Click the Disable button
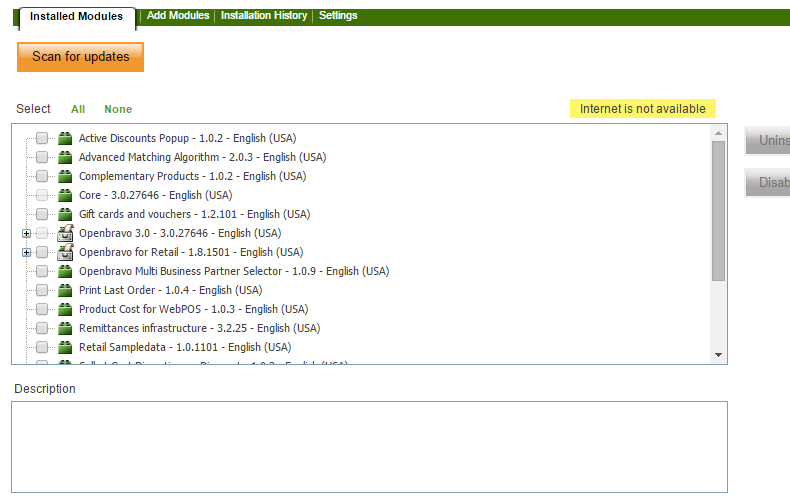The image size is (790, 503). tap(767, 182)
